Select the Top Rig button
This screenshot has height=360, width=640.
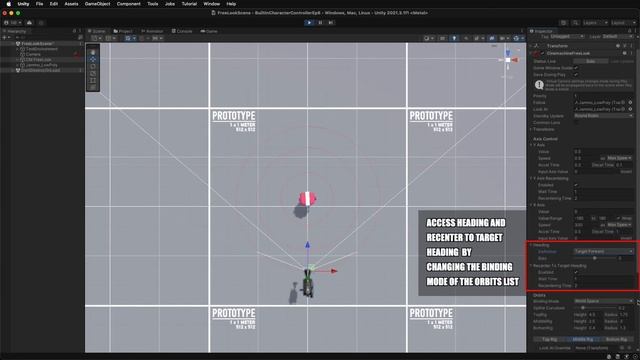(x=550, y=339)
